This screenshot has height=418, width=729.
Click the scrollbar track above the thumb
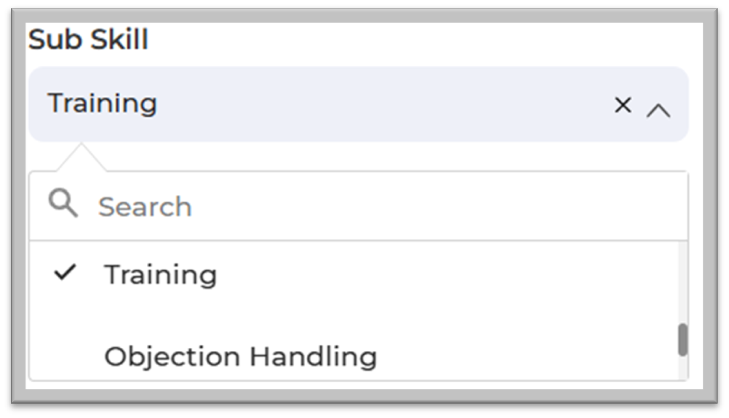683,280
